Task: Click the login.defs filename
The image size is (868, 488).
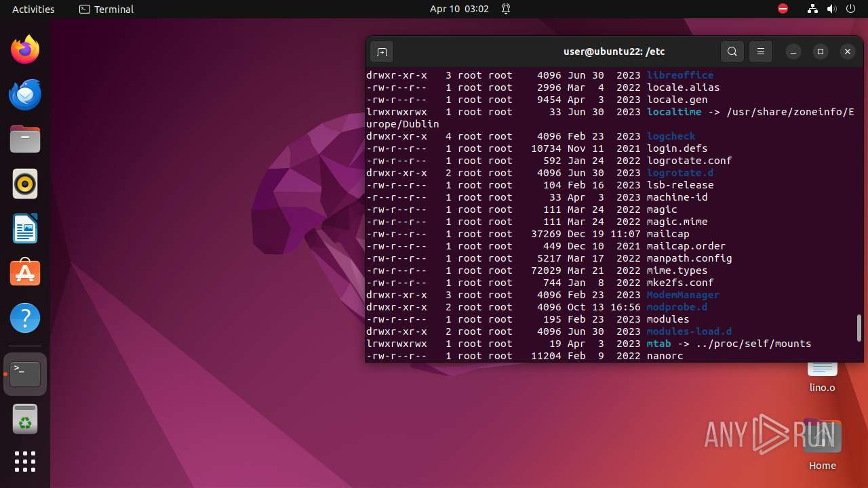Action: coord(677,148)
